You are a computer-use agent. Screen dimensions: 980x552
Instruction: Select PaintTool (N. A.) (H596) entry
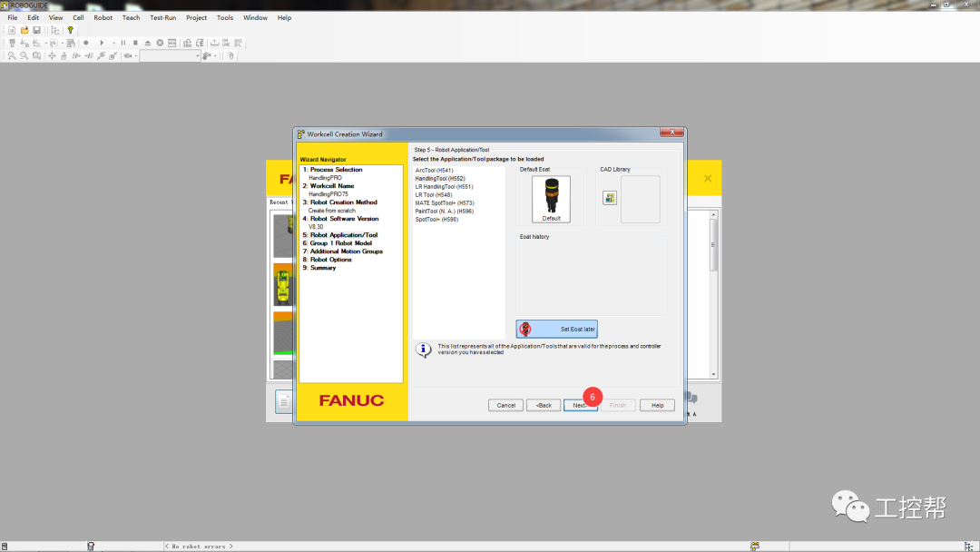(445, 211)
